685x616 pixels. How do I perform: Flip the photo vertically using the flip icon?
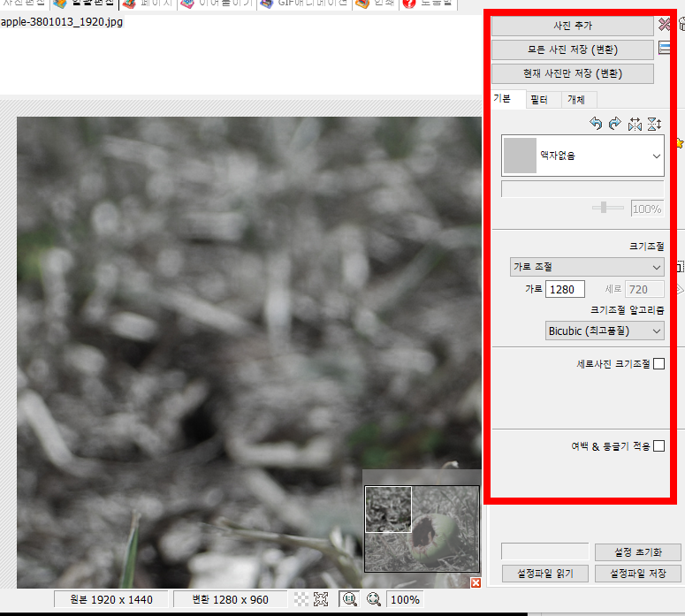pos(654,124)
